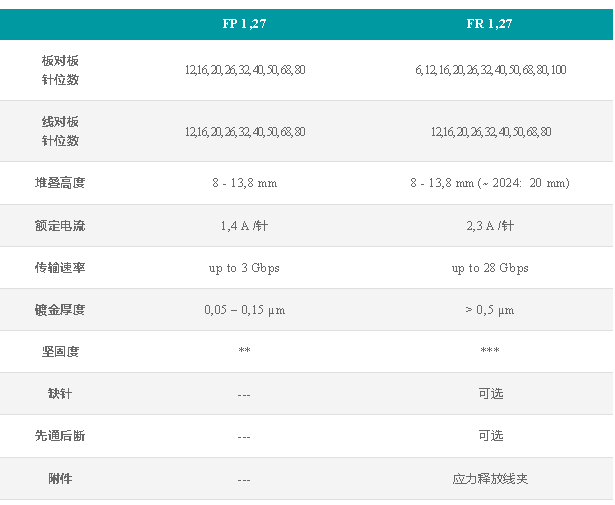Image resolution: width=615 pixels, height=505 pixels.
Task: Click the 先通后断 row label
Action: (x=60, y=436)
